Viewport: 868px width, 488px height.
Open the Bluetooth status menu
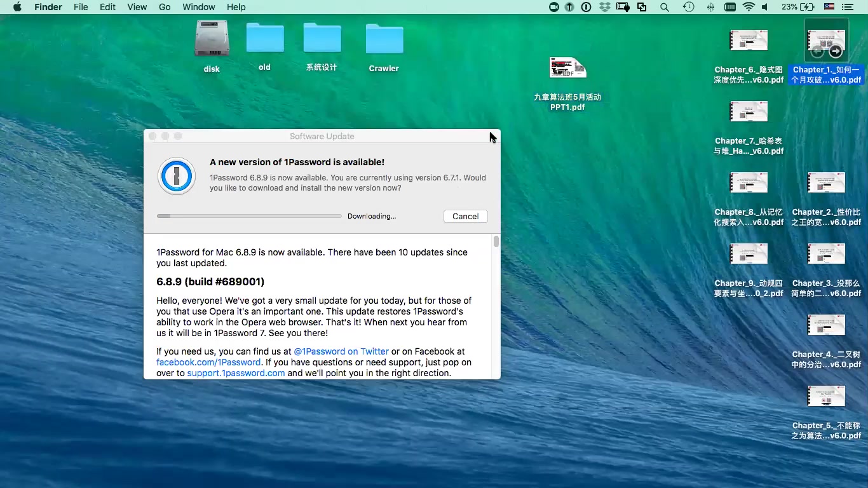click(710, 7)
